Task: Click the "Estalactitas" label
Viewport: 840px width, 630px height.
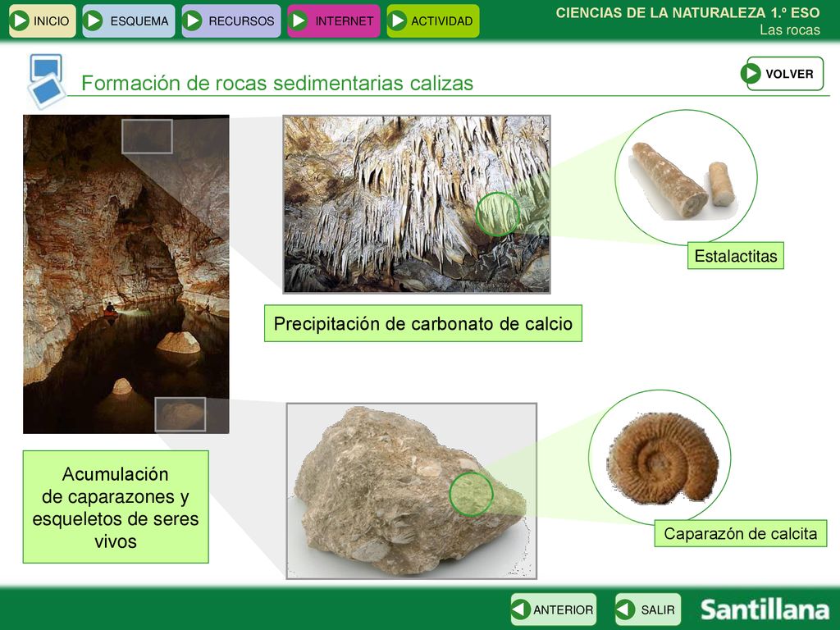Action: pos(736,256)
